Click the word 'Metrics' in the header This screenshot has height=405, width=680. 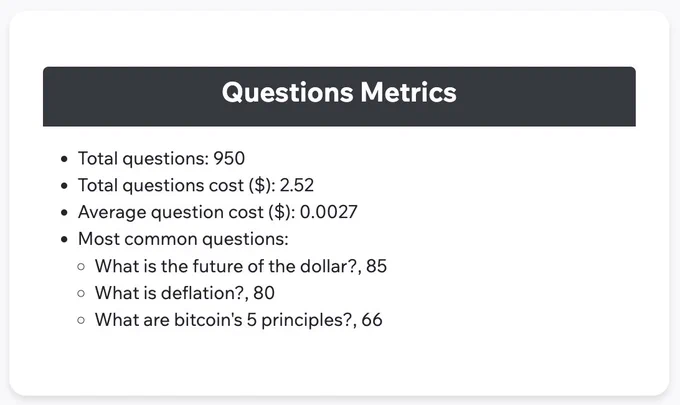(408, 92)
